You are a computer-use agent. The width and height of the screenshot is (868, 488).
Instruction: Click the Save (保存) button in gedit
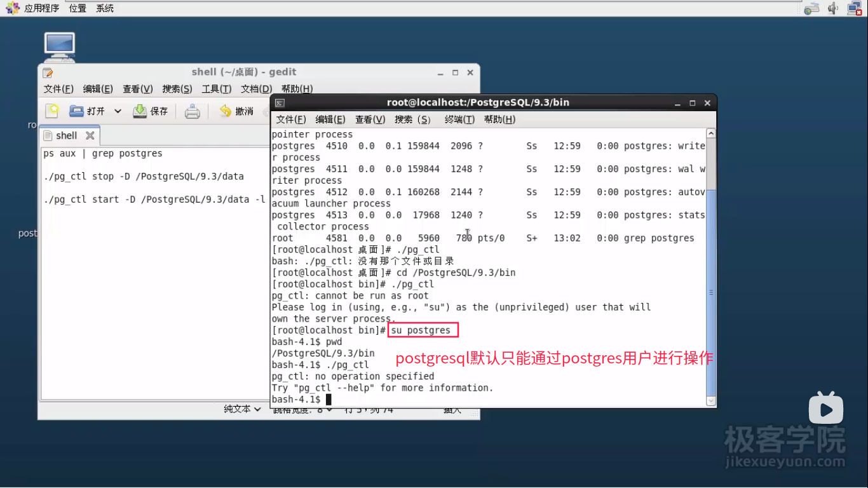click(x=151, y=111)
